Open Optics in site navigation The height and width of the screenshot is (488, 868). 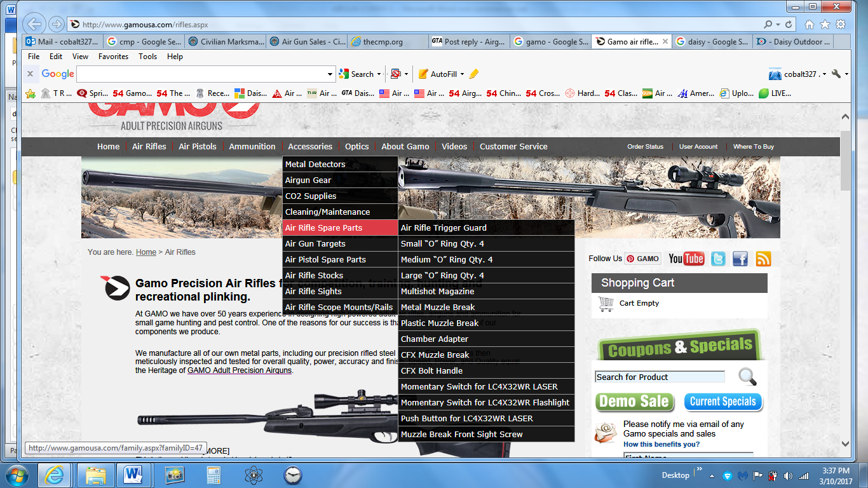click(x=357, y=146)
